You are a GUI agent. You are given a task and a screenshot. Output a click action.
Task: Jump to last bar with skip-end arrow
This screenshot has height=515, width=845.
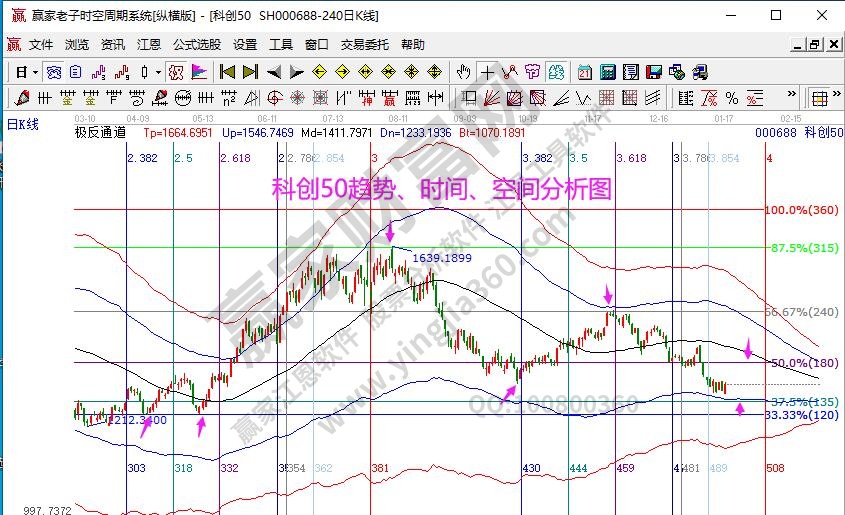pyautogui.click(x=250, y=72)
